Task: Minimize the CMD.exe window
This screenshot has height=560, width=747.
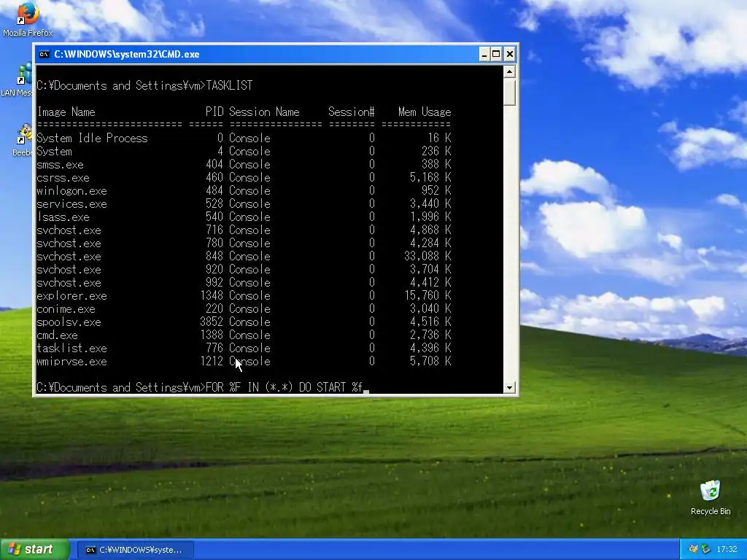Action: [484, 54]
